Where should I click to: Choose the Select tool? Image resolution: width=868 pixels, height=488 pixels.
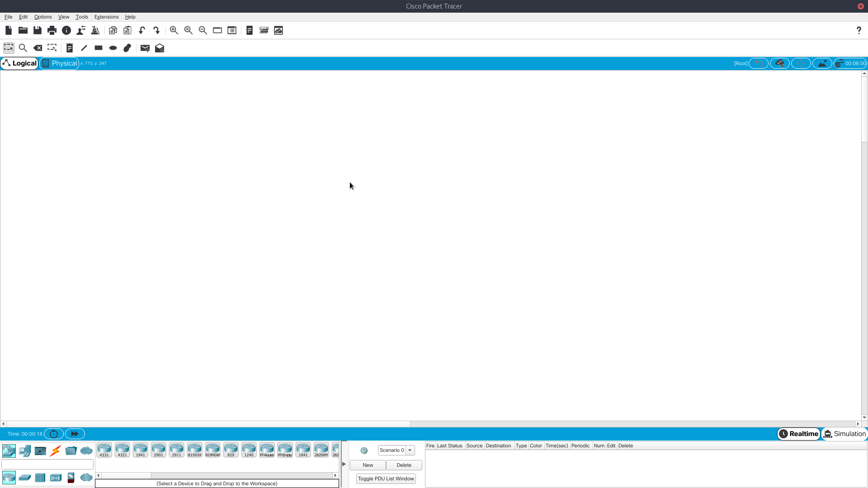9,48
